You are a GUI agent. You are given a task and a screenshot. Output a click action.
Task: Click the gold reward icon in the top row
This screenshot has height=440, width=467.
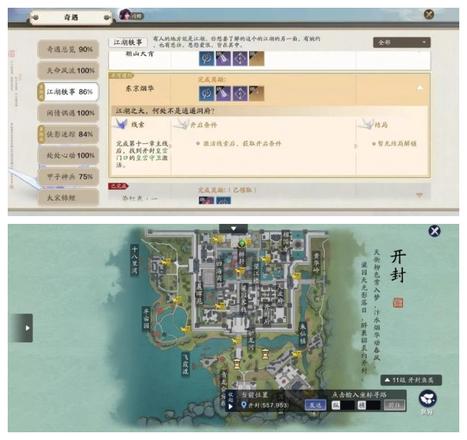[x=257, y=58]
